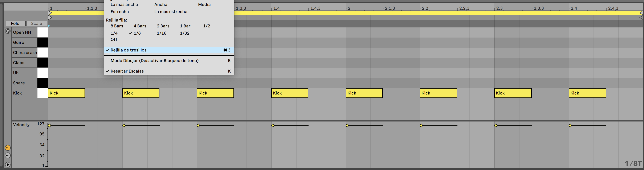Disable the Rejilla de tresillos option

129,50
